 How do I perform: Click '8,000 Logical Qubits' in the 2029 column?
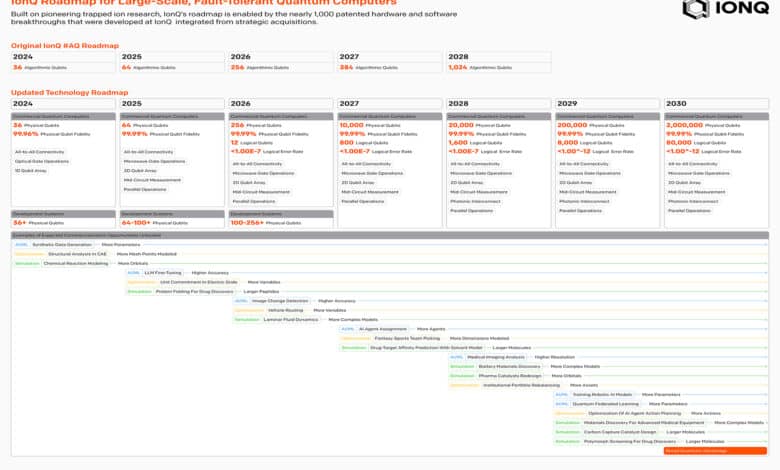pyautogui.click(x=585, y=143)
